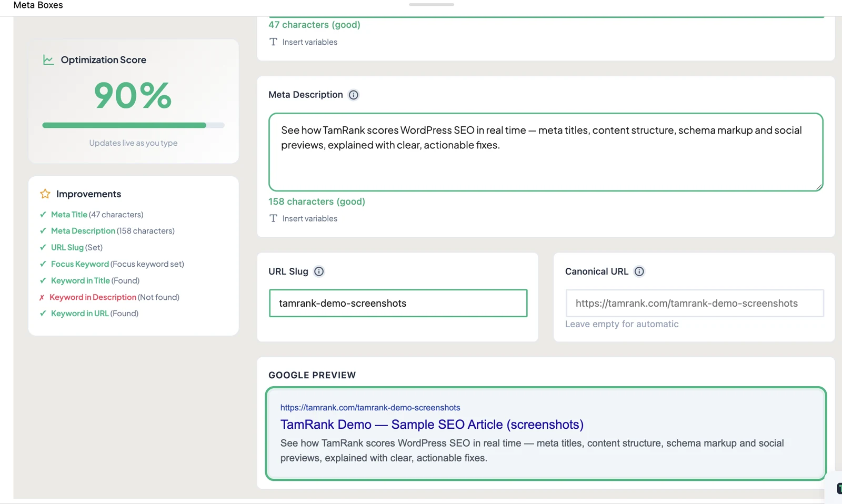Click the drag handle at top of Meta Boxes

click(432, 4)
